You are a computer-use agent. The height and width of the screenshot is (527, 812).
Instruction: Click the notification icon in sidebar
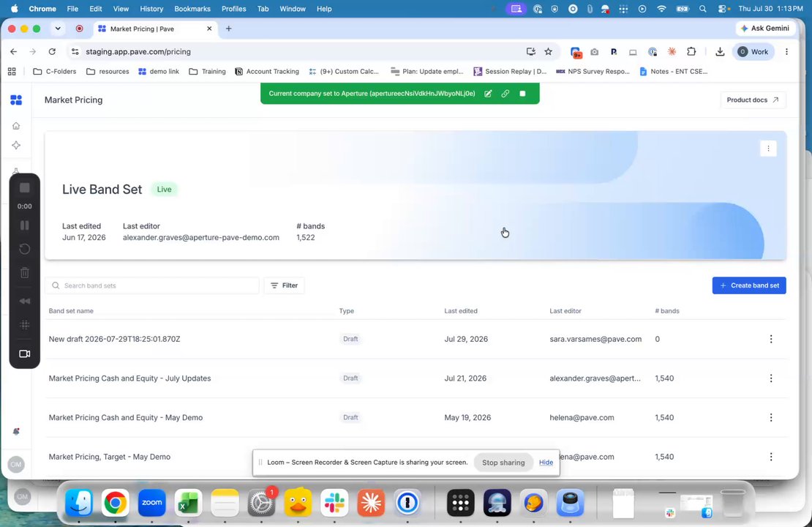pos(16,432)
